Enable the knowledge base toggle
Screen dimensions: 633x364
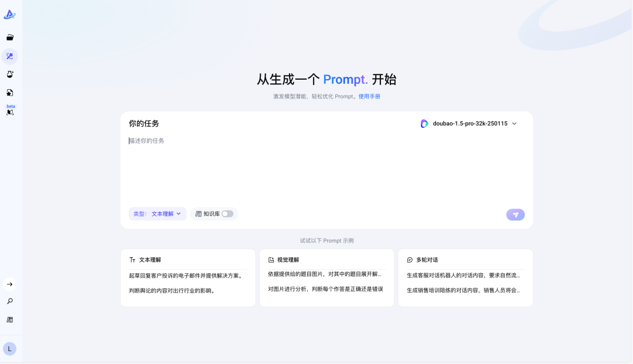[x=226, y=213]
